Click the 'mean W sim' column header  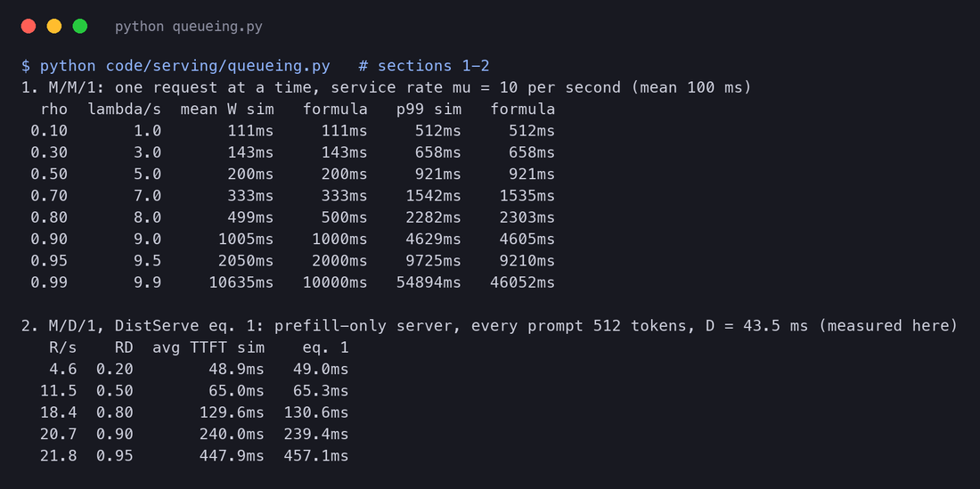pos(227,110)
